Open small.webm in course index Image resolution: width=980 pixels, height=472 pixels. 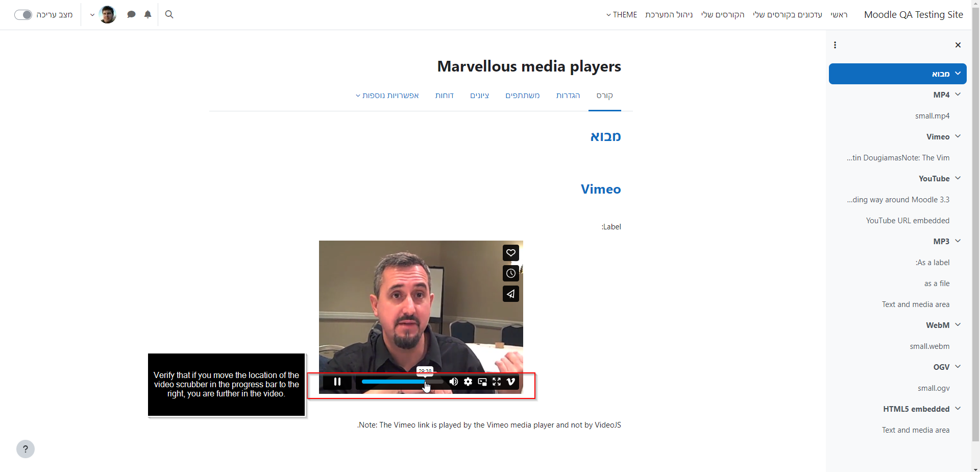coord(929,346)
